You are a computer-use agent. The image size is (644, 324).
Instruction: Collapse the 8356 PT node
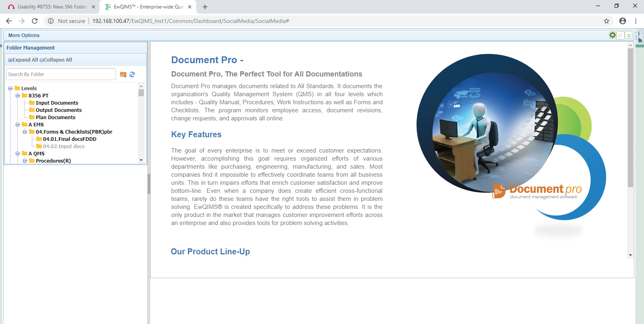18,96
